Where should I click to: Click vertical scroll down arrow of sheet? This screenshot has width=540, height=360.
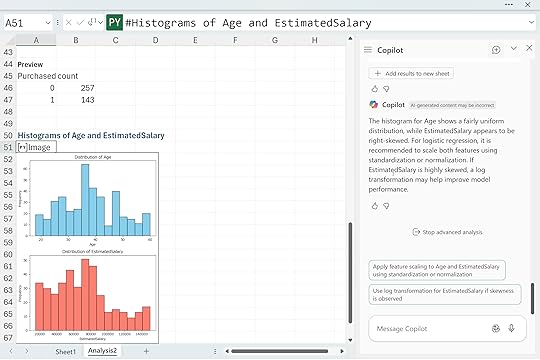click(350, 340)
